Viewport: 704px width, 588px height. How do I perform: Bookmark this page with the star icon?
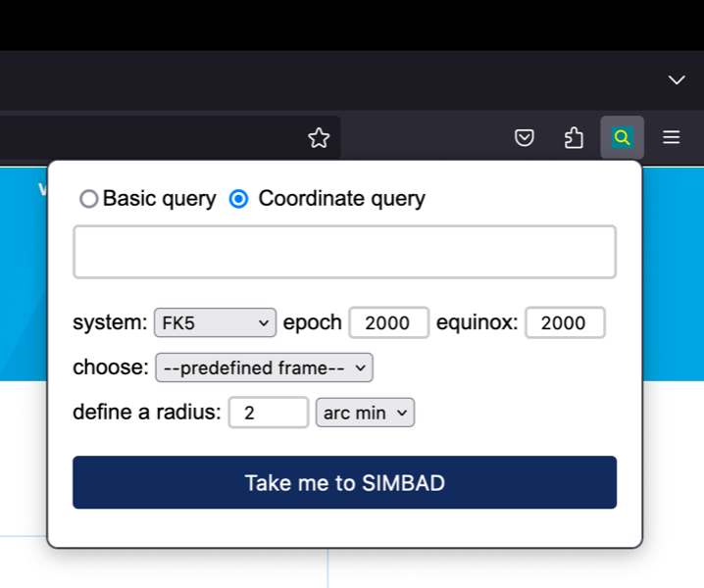(x=319, y=137)
